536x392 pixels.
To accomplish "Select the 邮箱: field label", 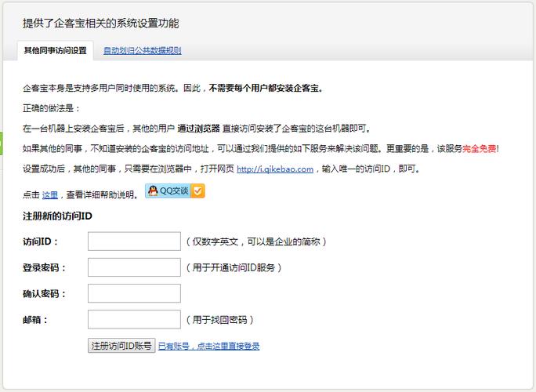I will 35,320.
